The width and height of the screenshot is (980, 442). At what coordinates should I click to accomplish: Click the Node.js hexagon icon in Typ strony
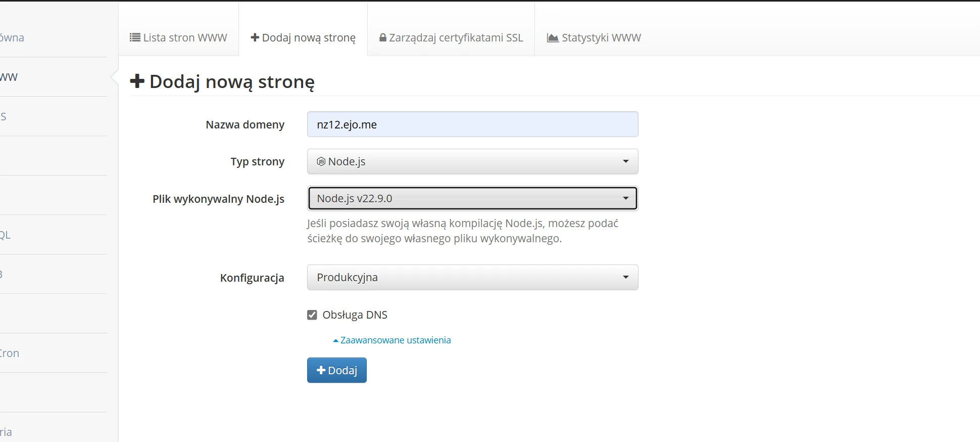click(321, 162)
